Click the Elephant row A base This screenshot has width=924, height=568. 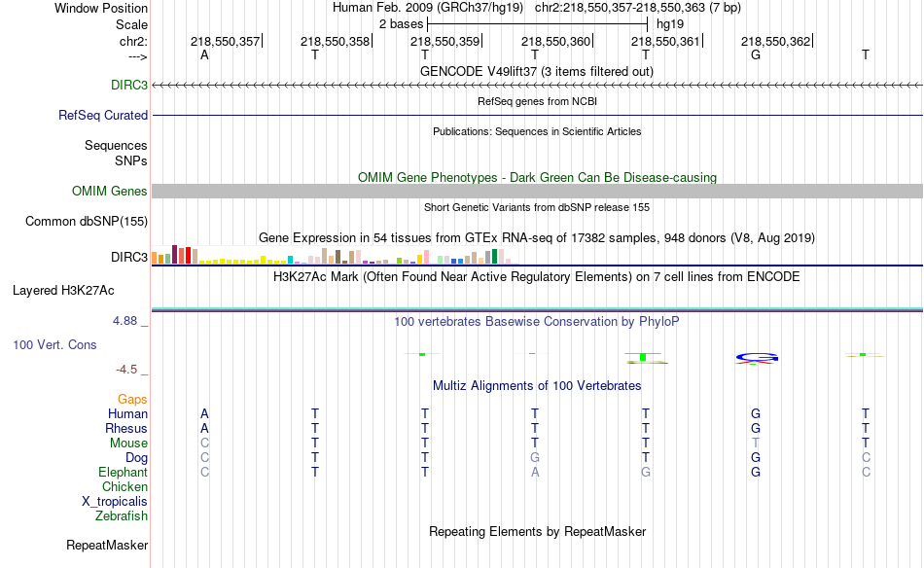coord(535,473)
